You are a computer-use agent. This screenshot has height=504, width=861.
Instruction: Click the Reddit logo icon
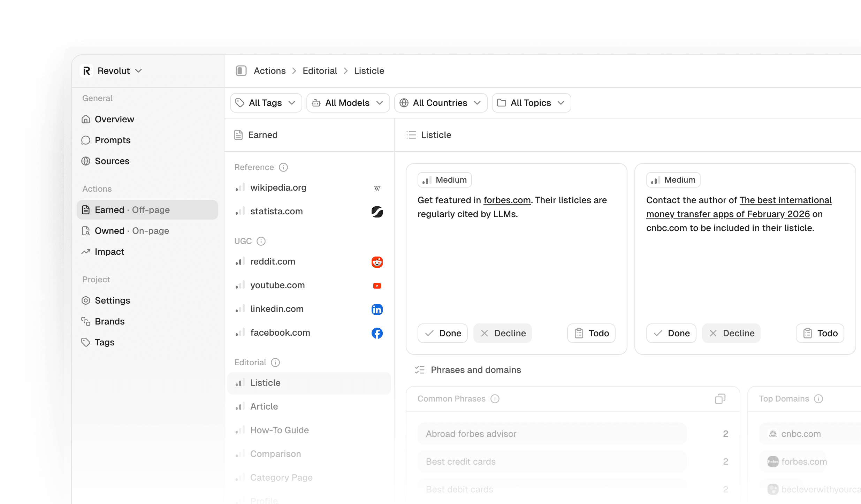[377, 262]
